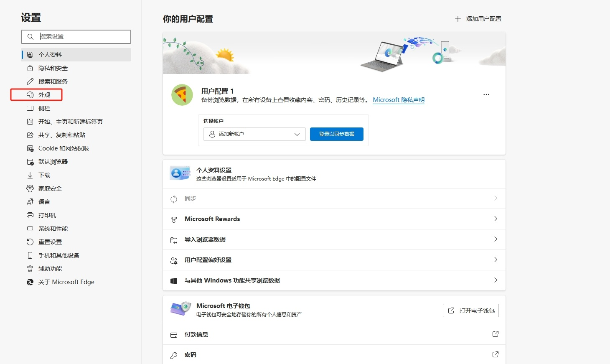The image size is (610, 364).
Task: Click the sidebar panel icon beside 侧栏
Action: point(30,108)
